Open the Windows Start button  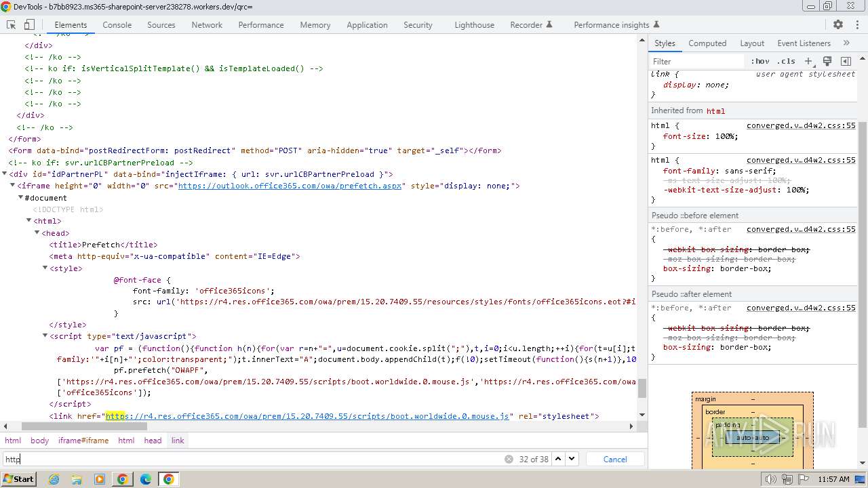coord(18,479)
